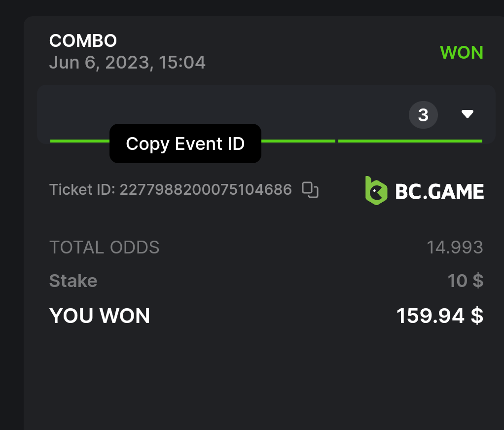Click the TOTAL ODDS label
This screenshot has width=504, height=430.
coord(104,247)
